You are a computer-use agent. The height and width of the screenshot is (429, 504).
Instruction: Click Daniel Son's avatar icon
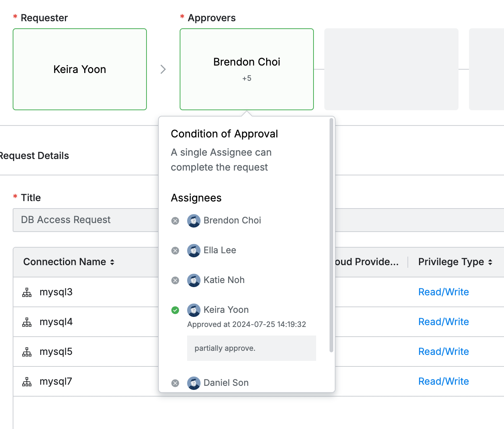click(x=193, y=383)
